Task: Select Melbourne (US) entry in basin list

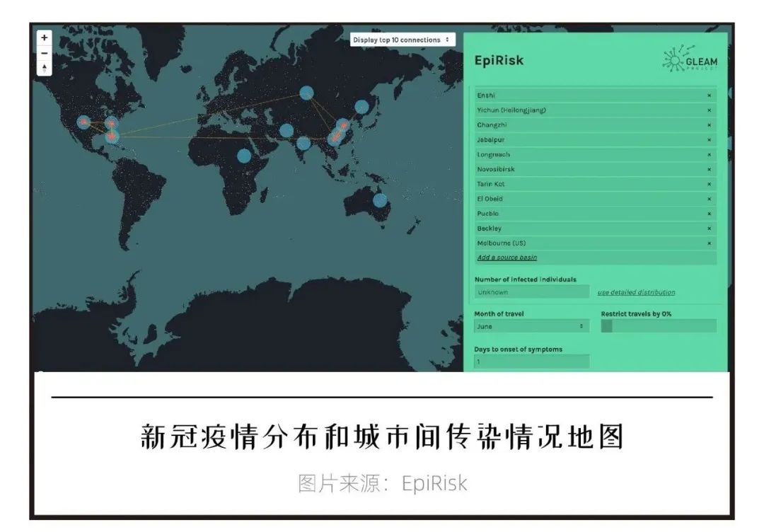Action: point(596,243)
